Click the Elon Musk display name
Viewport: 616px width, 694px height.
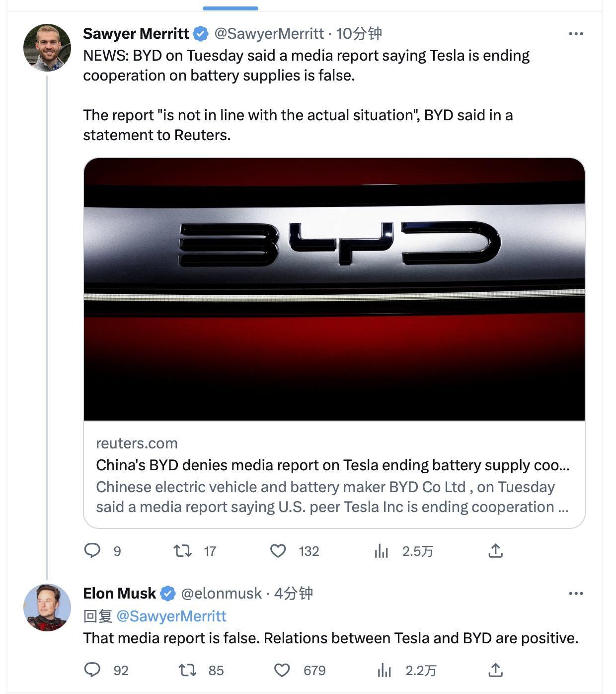(x=119, y=594)
